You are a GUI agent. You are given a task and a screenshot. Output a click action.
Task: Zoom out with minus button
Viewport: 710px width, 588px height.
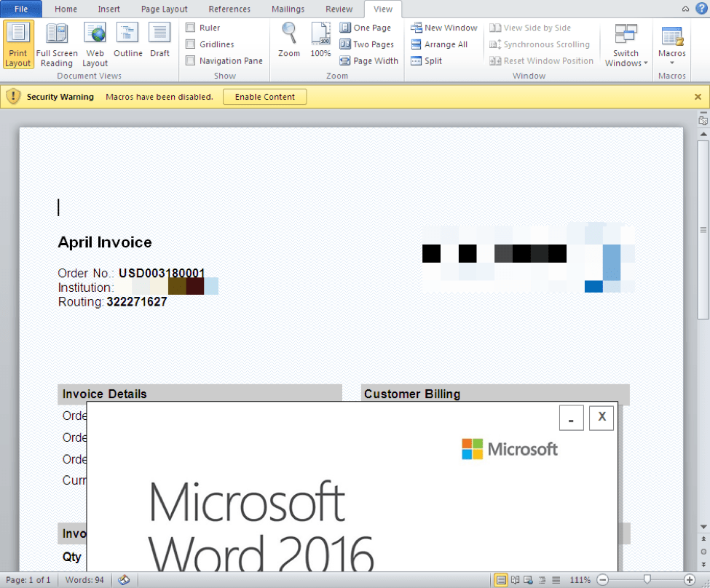(x=602, y=580)
